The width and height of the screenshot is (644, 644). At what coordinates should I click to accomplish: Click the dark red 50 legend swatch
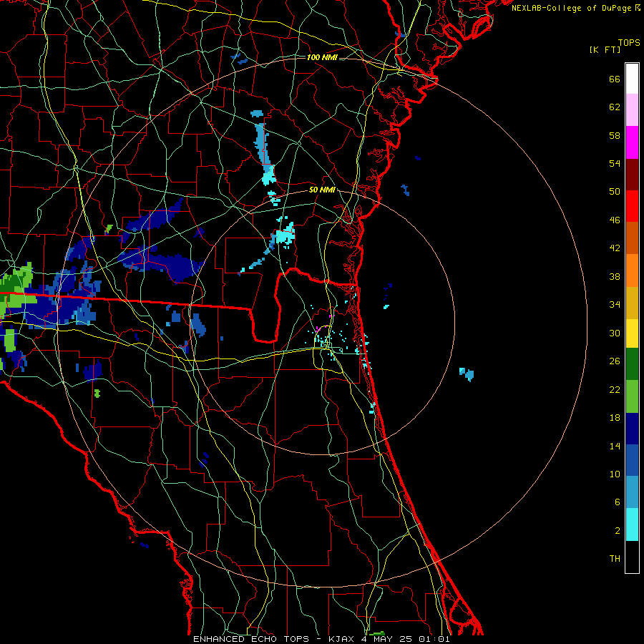point(632,174)
